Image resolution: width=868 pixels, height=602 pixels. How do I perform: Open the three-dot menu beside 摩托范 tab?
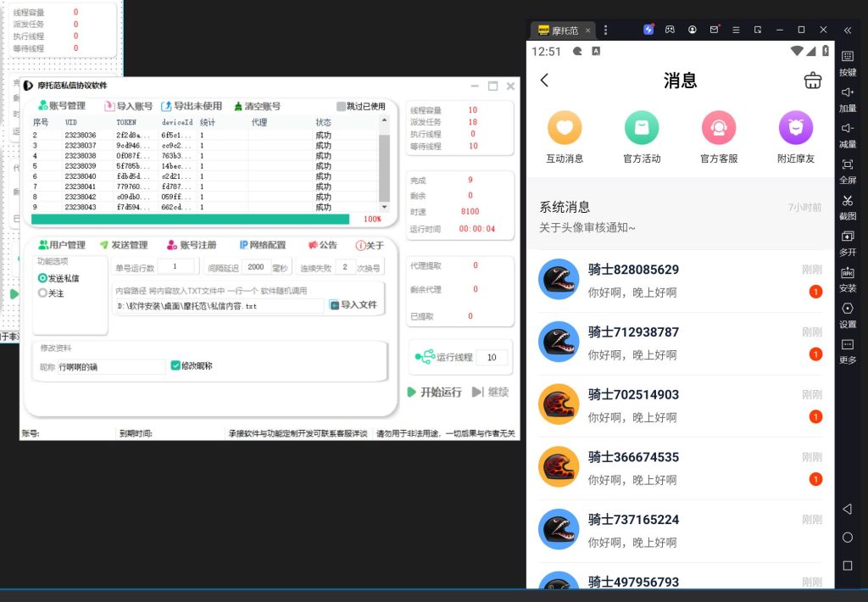605,30
